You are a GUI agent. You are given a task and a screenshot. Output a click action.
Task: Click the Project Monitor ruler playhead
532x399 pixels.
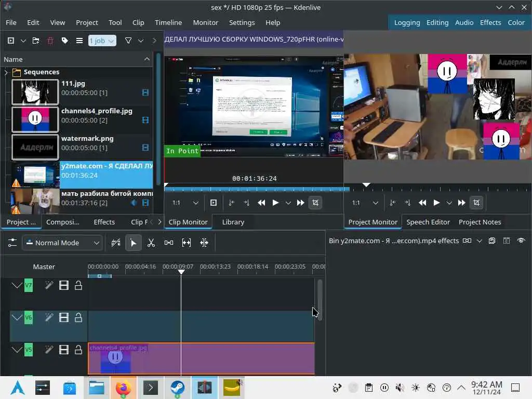click(x=366, y=185)
